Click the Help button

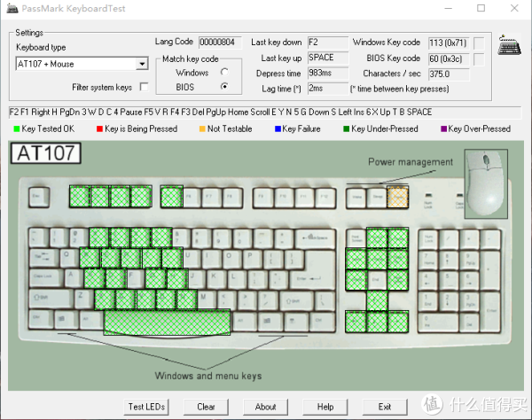(325, 407)
